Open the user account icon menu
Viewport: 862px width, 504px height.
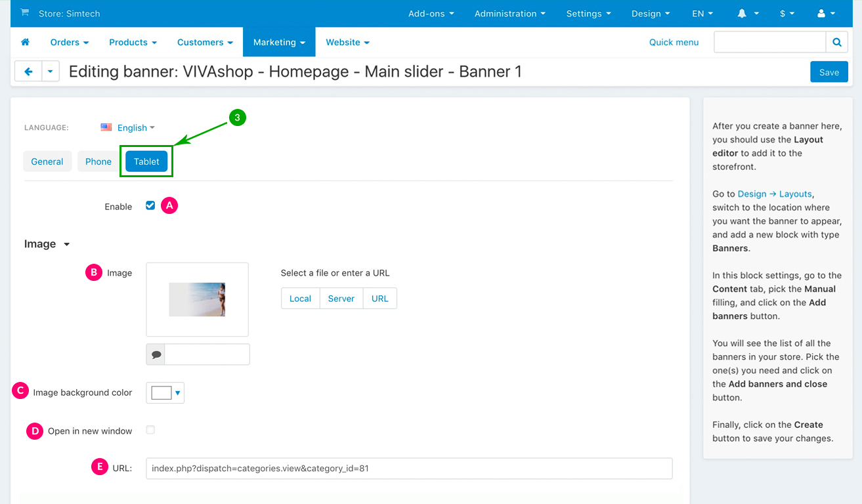(825, 13)
